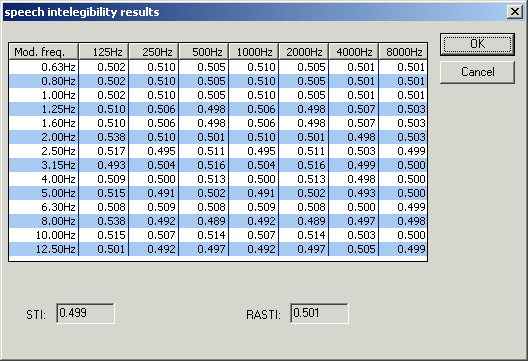
Task: Select the RASTI value field
Action: (x=319, y=313)
